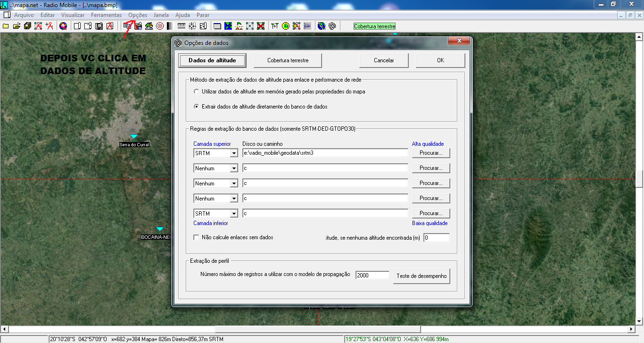
Task: Click the e:\radio_mobile\geodata\srtm3 path field
Action: tap(325, 153)
